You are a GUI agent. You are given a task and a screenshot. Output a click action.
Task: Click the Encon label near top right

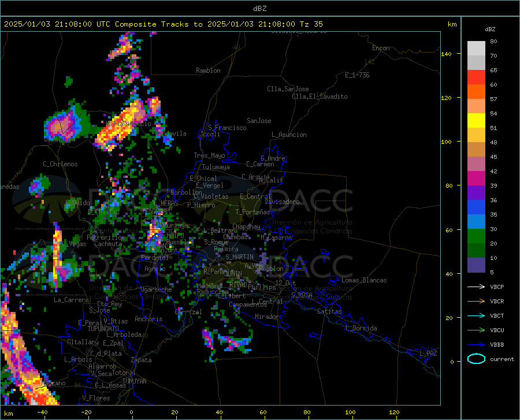pos(381,48)
